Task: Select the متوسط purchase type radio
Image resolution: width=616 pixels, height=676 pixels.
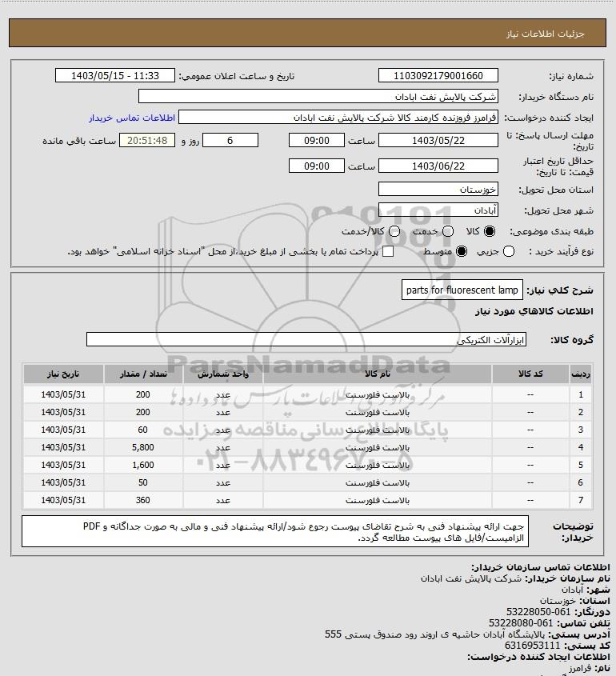Action: (x=462, y=251)
